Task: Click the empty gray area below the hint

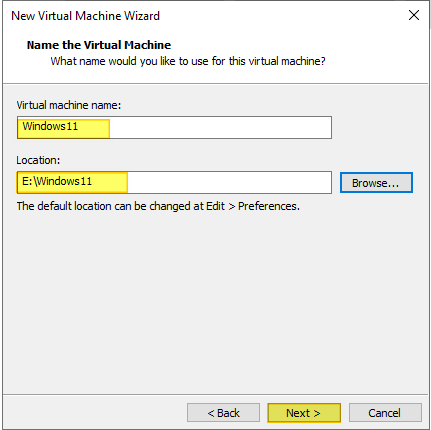Action: [x=216, y=300]
